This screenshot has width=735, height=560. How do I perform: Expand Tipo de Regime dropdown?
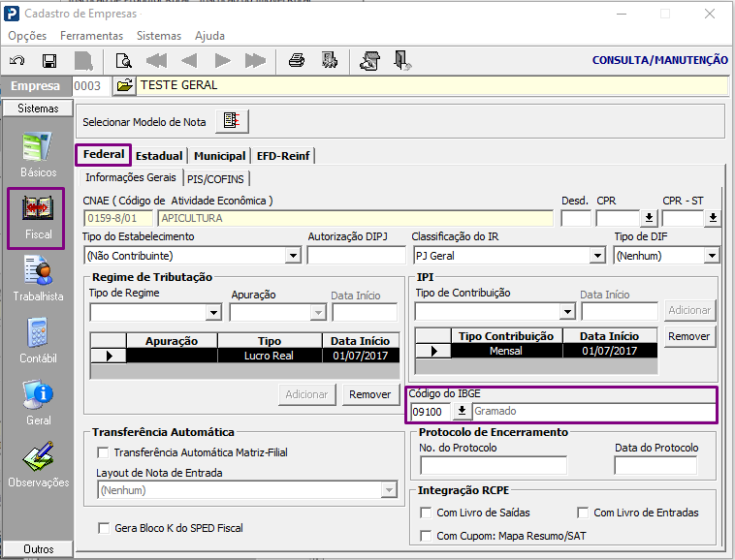pos(213,312)
